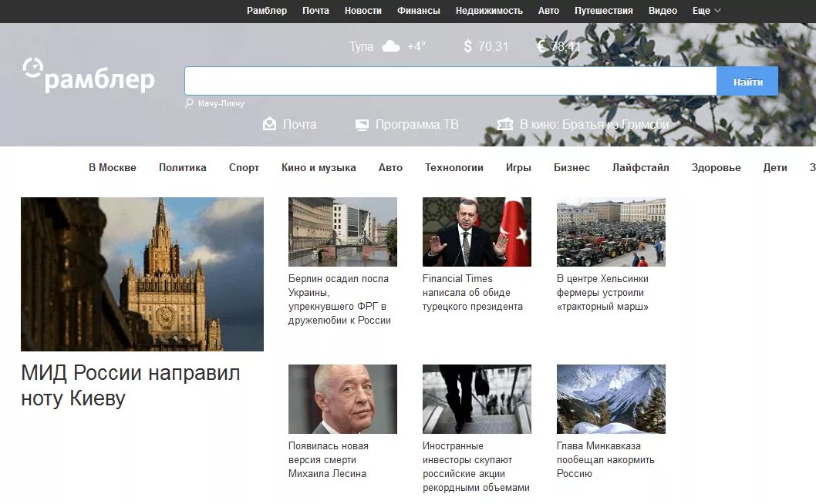Select the Лайфстайл category tab

pyautogui.click(x=641, y=167)
